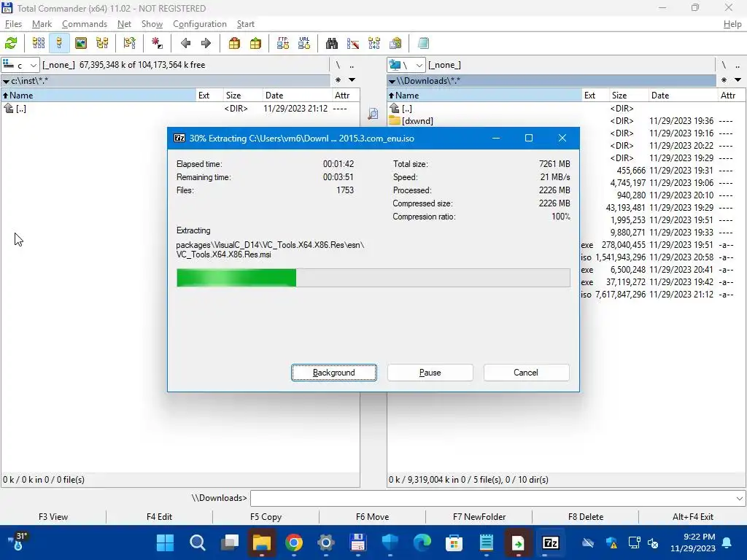Click the Unpack files box icon

(255, 43)
